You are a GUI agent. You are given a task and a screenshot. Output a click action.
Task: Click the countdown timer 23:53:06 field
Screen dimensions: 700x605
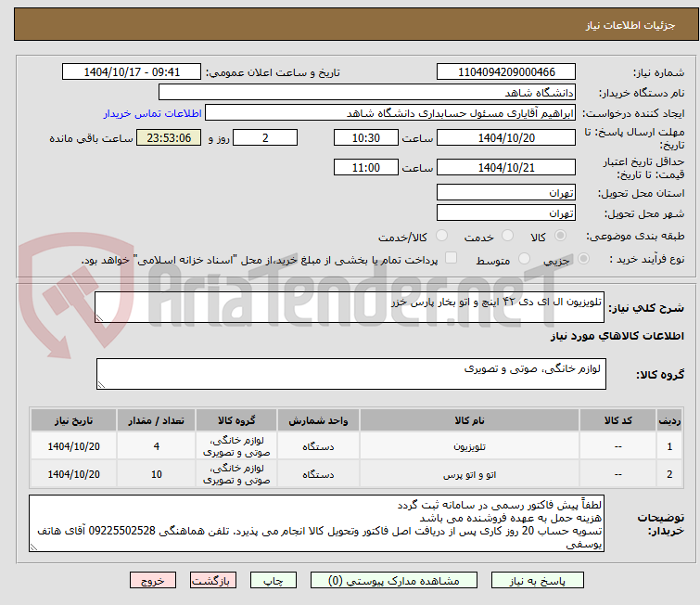coord(169,137)
